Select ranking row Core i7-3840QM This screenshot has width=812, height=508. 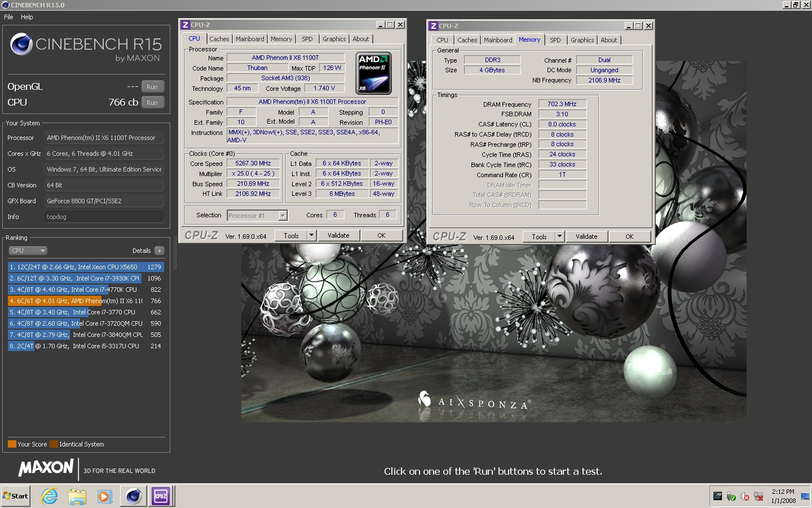86,335
